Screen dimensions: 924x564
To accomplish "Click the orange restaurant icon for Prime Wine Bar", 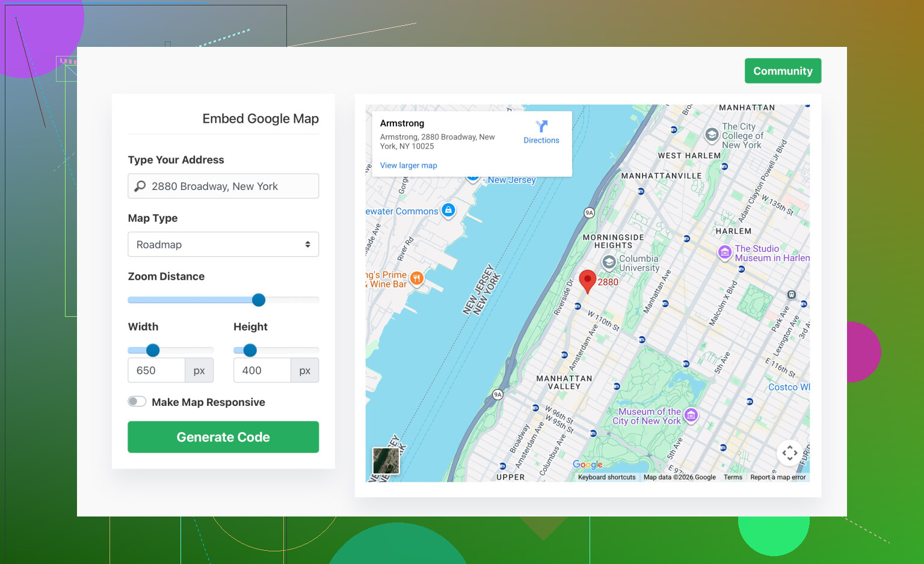I will coord(416,278).
